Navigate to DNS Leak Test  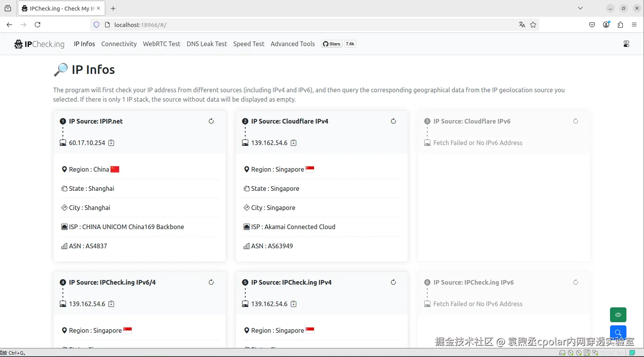coord(207,44)
